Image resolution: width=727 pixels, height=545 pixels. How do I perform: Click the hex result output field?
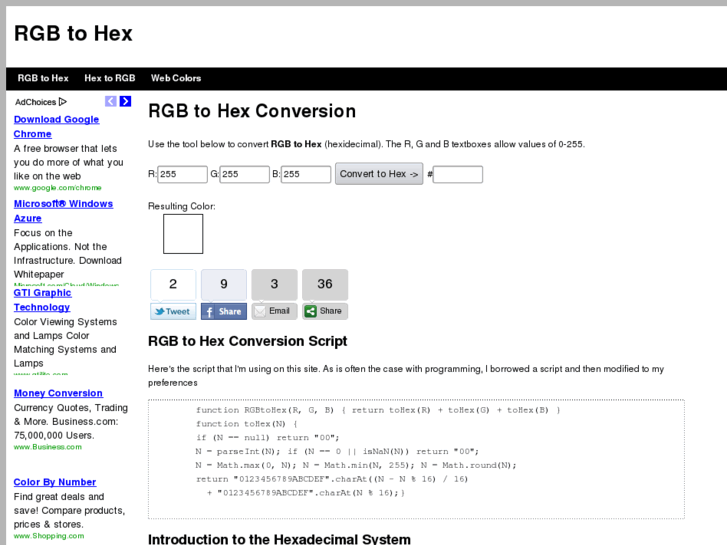458,174
